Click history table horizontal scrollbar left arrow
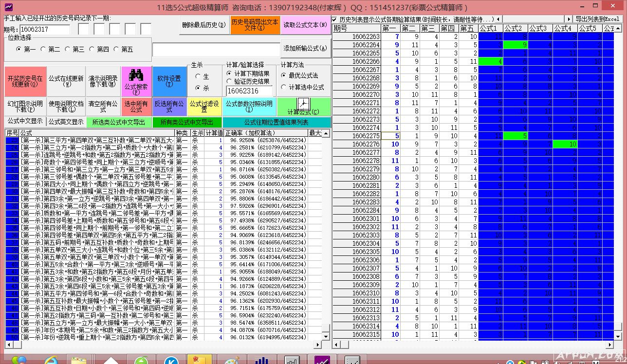 coord(336,345)
